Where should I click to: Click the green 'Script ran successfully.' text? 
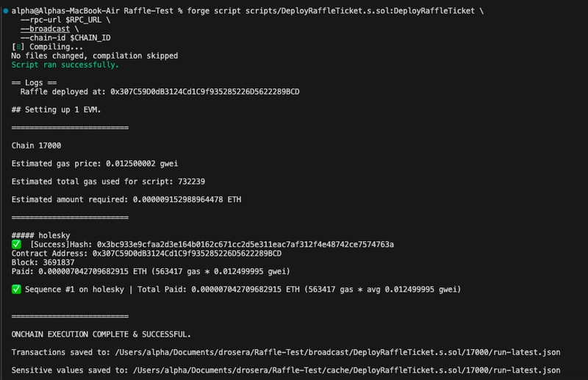[x=65, y=65]
